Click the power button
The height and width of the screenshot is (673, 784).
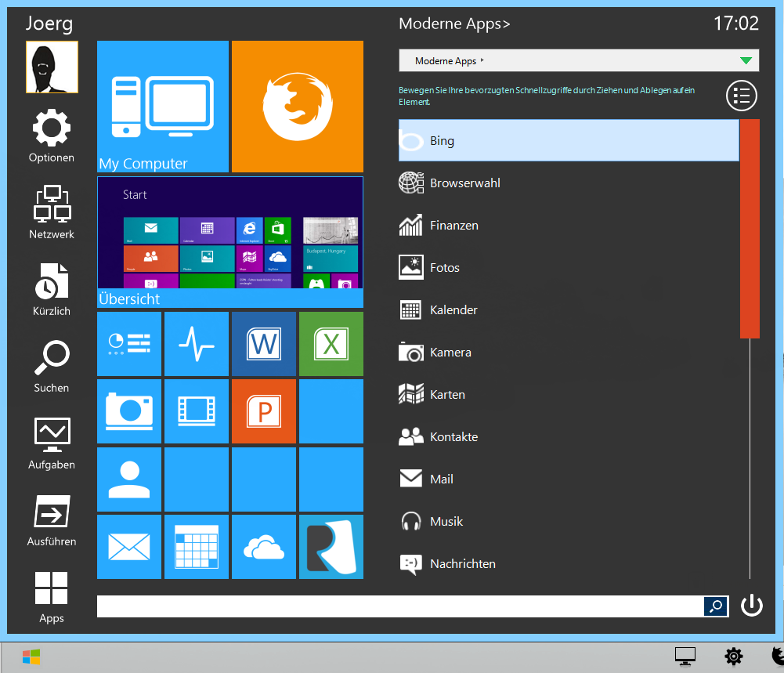pos(752,606)
